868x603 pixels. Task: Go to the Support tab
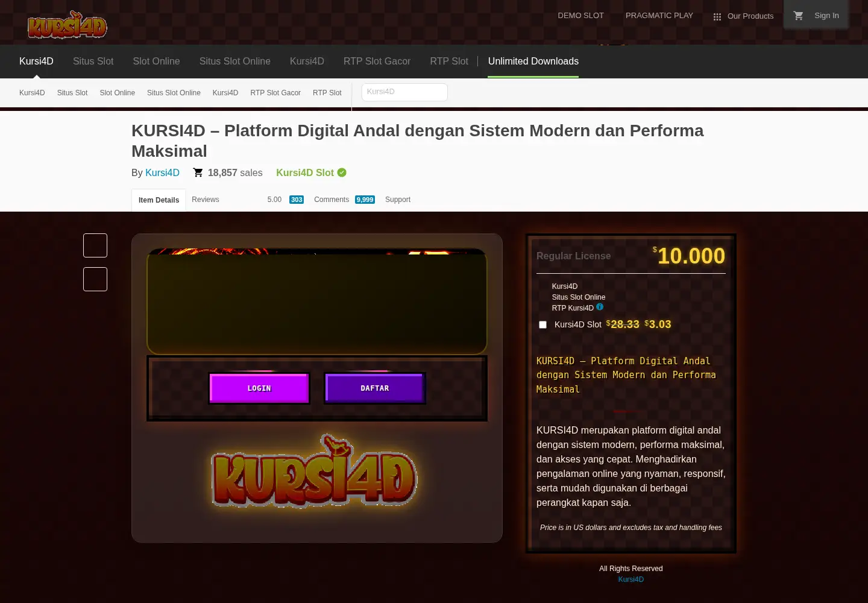pos(398,200)
